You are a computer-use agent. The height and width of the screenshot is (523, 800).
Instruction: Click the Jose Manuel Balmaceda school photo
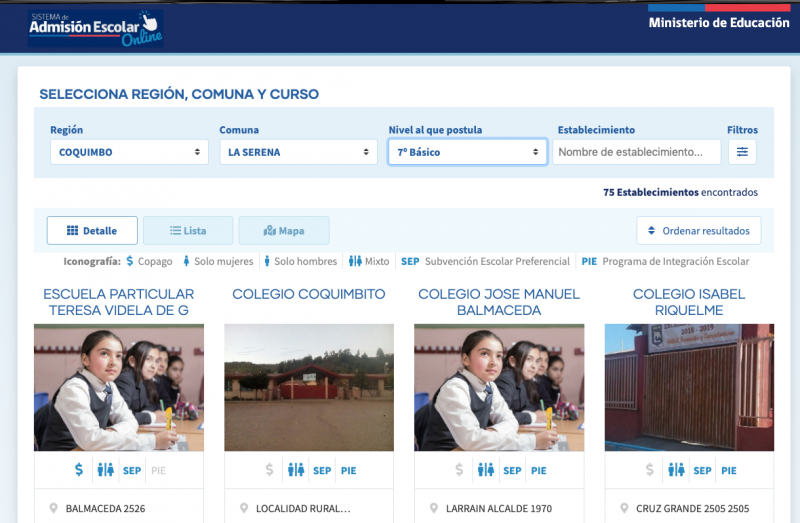499,387
